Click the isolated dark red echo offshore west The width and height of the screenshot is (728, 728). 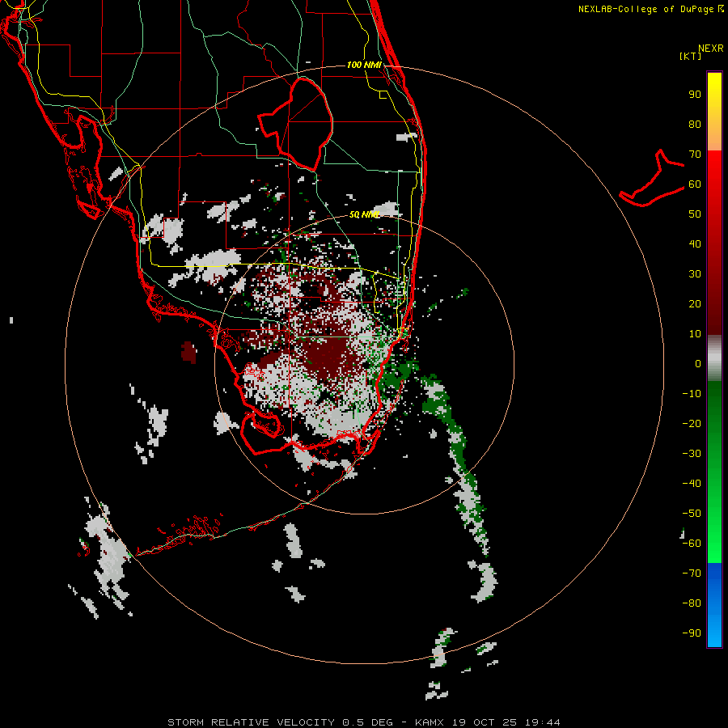click(x=188, y=352)
